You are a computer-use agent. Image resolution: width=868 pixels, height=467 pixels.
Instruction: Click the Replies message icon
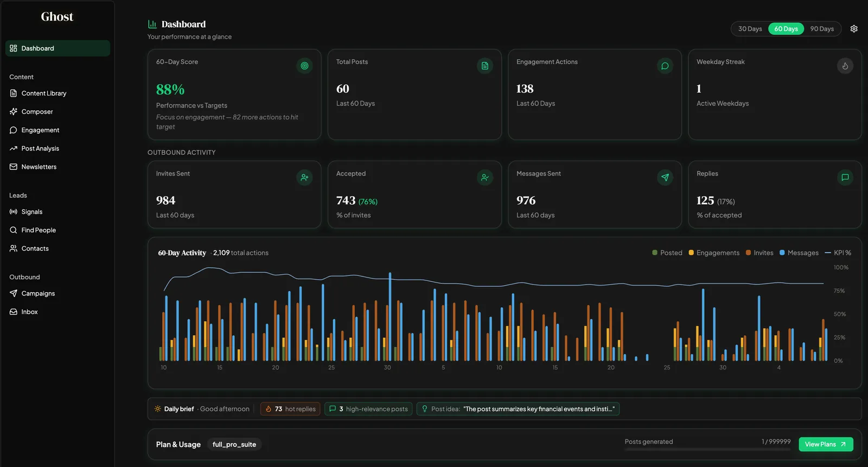845,178
